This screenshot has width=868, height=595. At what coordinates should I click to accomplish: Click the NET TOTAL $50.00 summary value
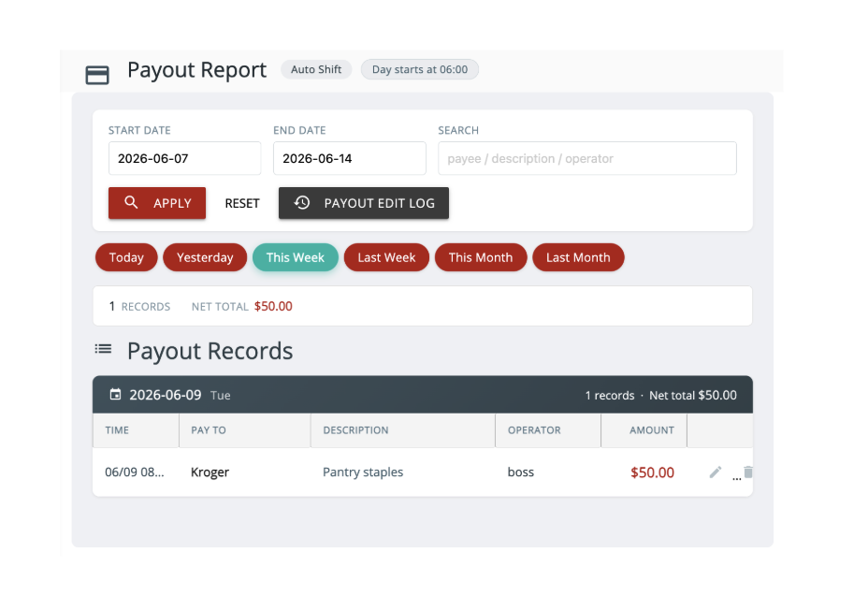point(273,306)
